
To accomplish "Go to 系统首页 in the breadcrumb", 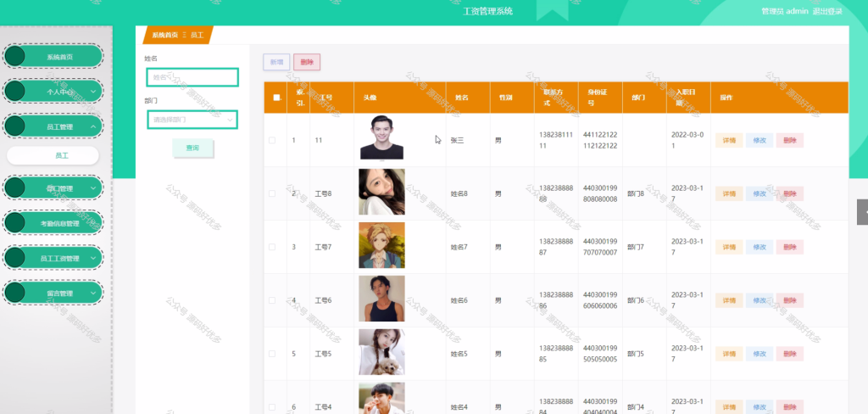I will coord(165,35).
